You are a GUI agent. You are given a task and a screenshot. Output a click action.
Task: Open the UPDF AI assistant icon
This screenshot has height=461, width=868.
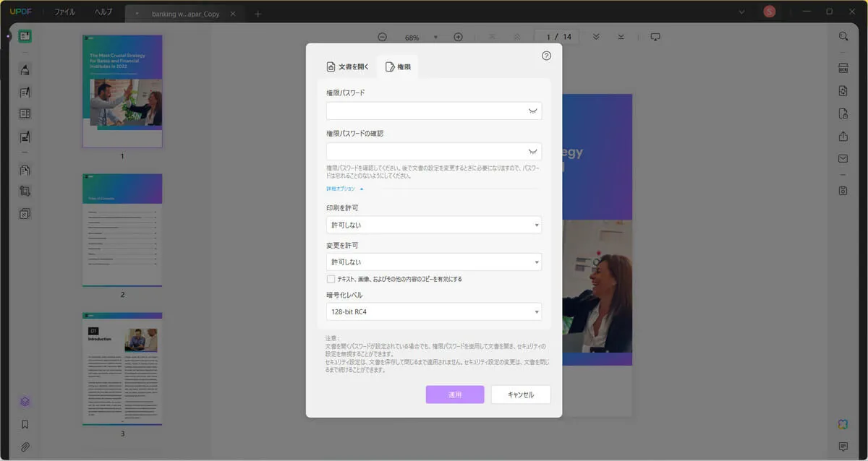coord(843,424)
